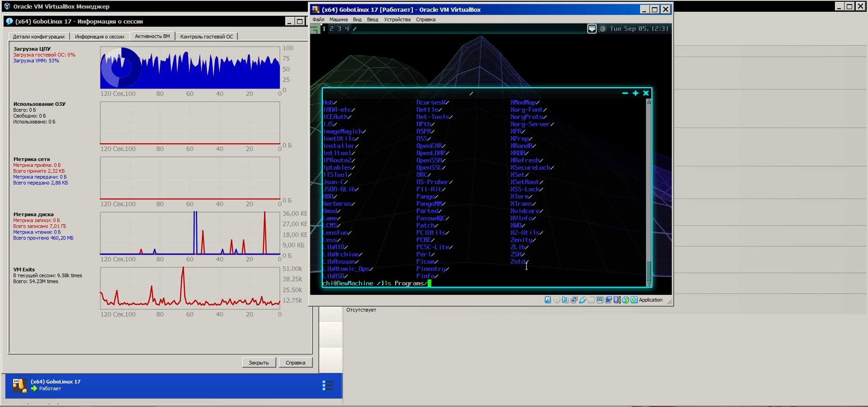868x407 pixels.
Task: Open the Устройства menu
Action: click(397, 19)
